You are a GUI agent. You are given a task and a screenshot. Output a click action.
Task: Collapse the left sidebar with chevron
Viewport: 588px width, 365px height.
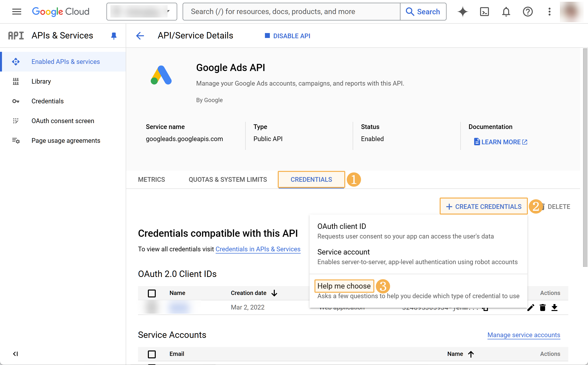click(x=15, y=354)
